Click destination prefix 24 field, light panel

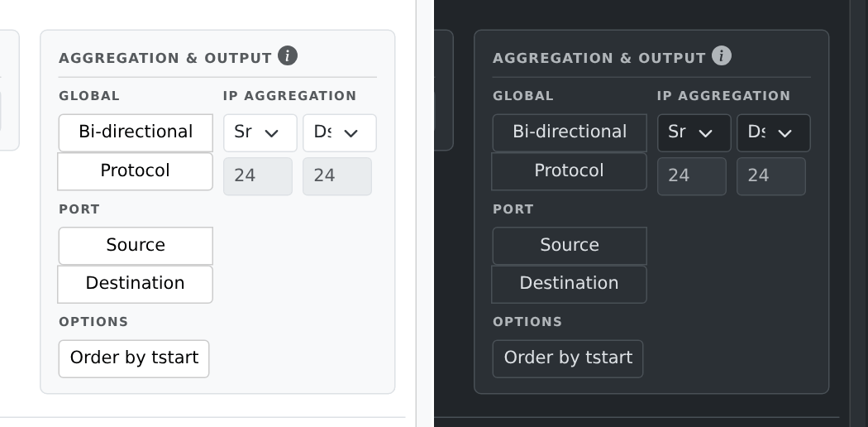[337, 176]
